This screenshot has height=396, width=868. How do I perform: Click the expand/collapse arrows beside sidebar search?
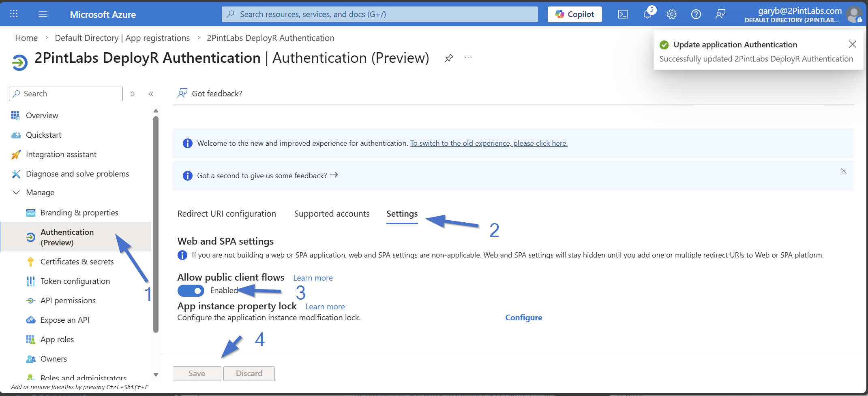click(133, 94)
